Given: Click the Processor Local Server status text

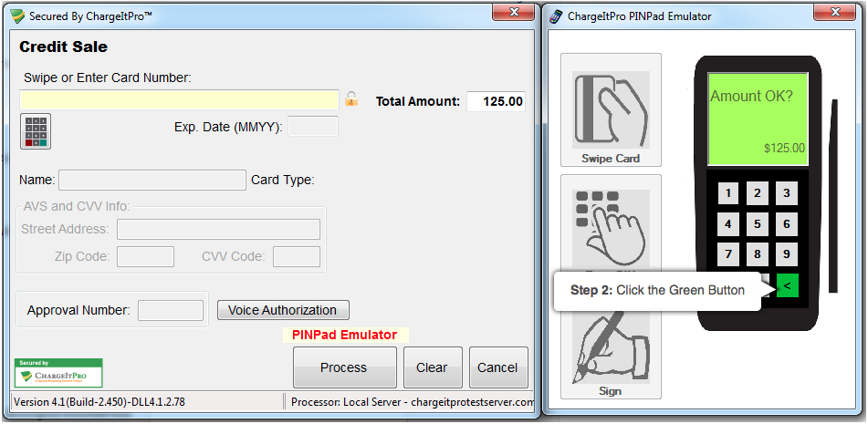Looking at the screenshot, I should [413, 402].
